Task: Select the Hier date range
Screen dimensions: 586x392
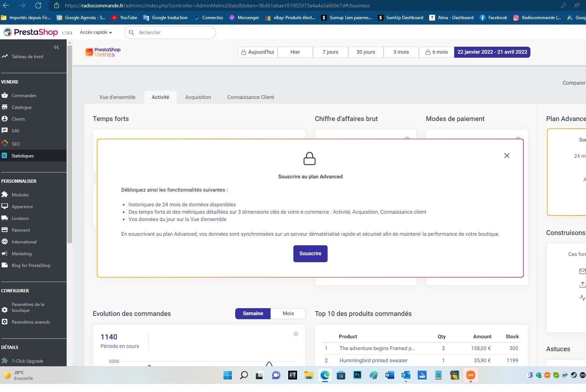Action: coord(295,52)
